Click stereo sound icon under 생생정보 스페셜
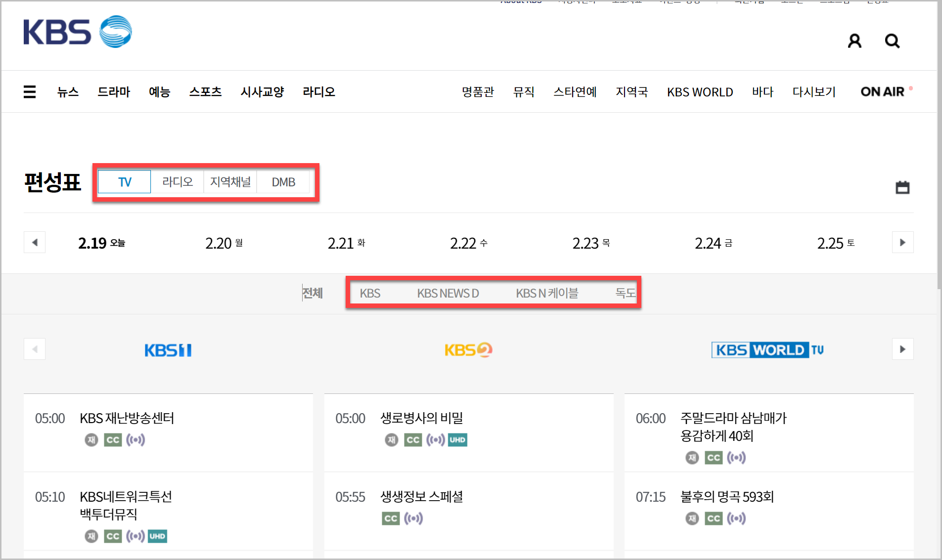This screenshot has width=942, height=560. coord(413,518)
